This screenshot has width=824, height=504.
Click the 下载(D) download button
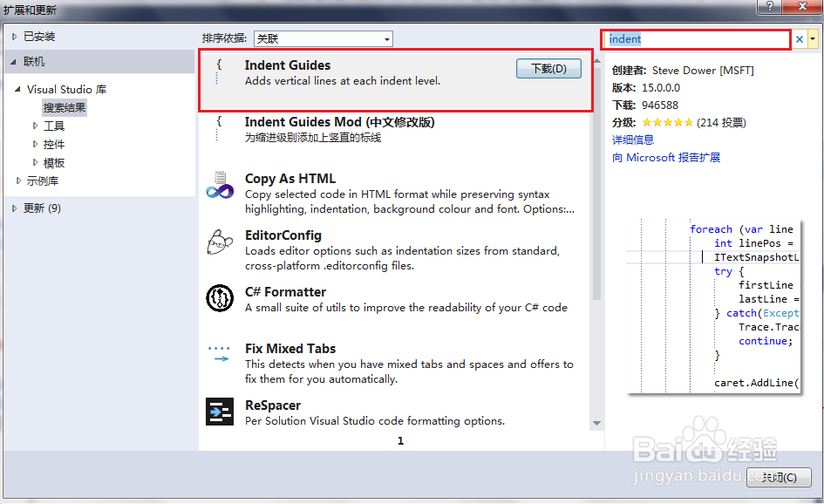pos(548,68)
